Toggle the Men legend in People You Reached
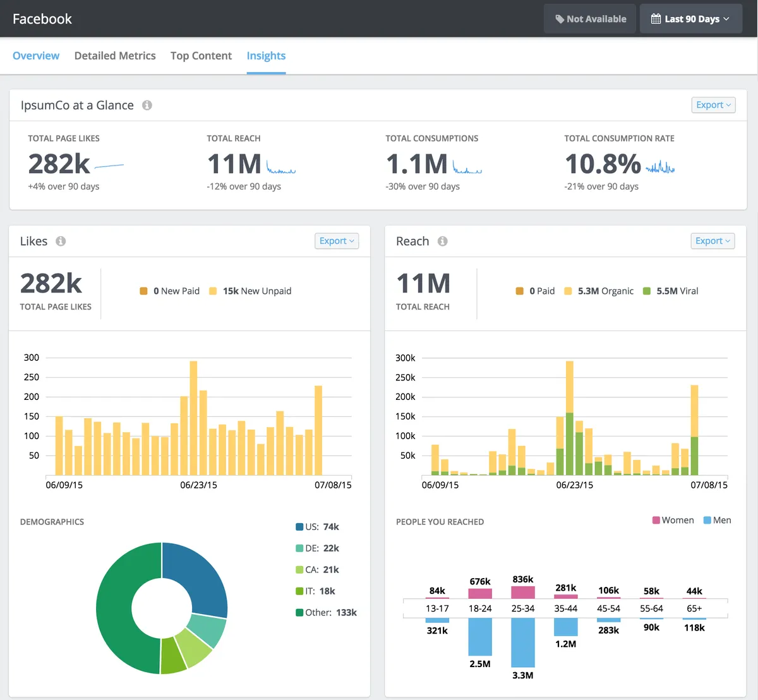Viewport: 758px width, 700px height. click(718, 520)
